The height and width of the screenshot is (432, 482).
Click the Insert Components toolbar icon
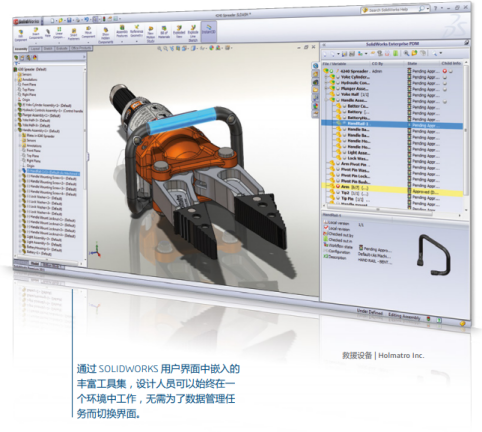(36, 33)
